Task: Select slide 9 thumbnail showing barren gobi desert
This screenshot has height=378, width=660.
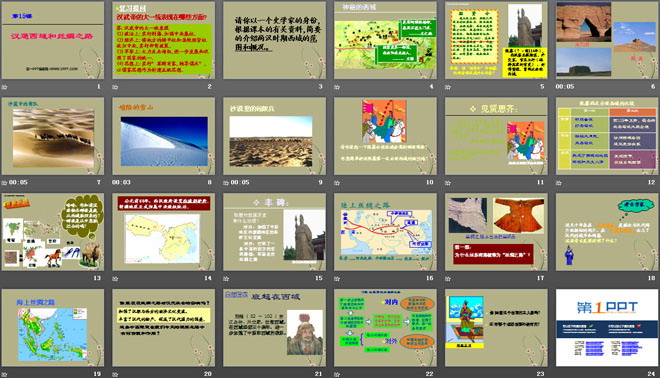Action: click(x=274, y=136)
